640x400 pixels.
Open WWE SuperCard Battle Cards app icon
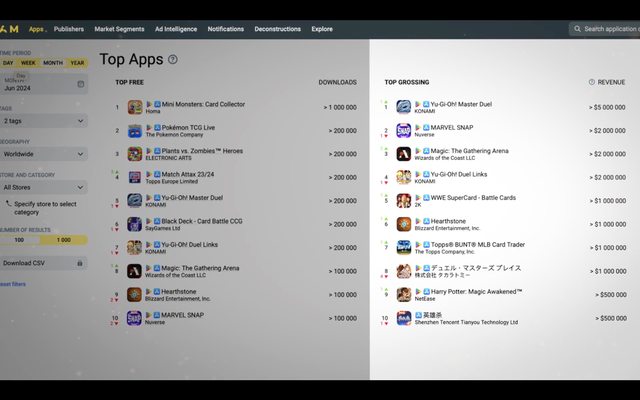click(x=404, y=201)
